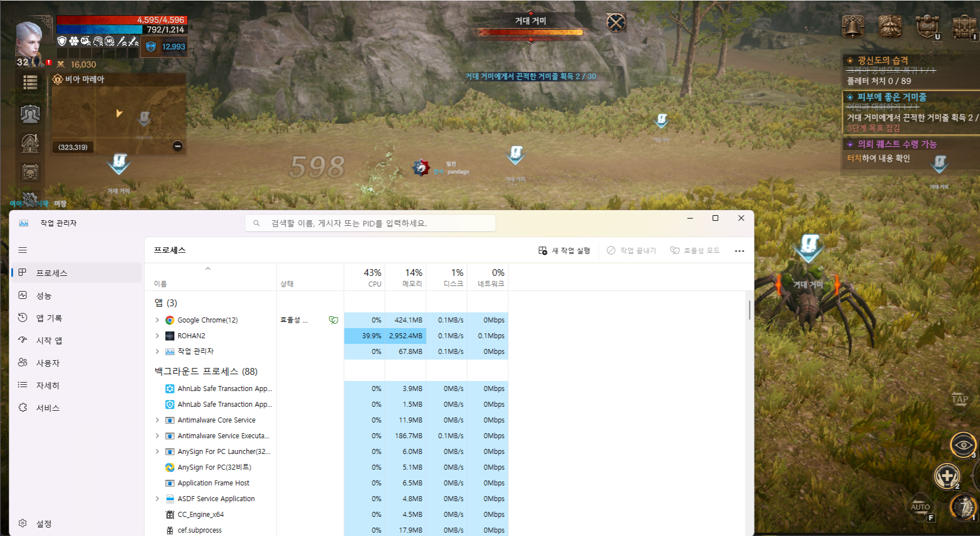
Task: Click the 효율성 모드 button
Action: point(695,251)
